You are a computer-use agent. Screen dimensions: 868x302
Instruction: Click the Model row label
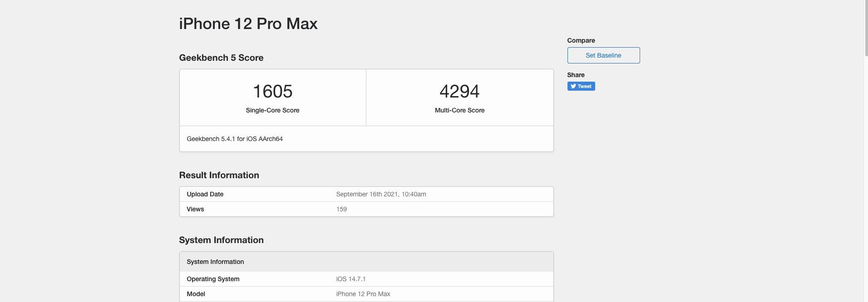click(x=196, y=294)
